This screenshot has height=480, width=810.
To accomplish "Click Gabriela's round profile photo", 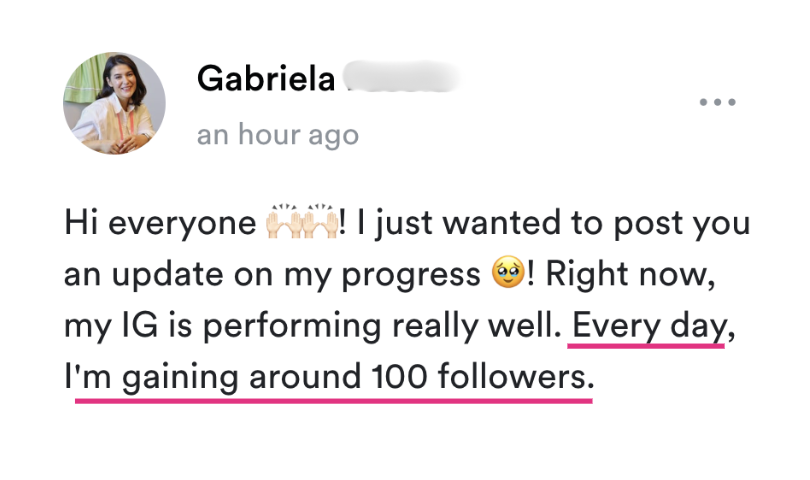I will point(115,103).
